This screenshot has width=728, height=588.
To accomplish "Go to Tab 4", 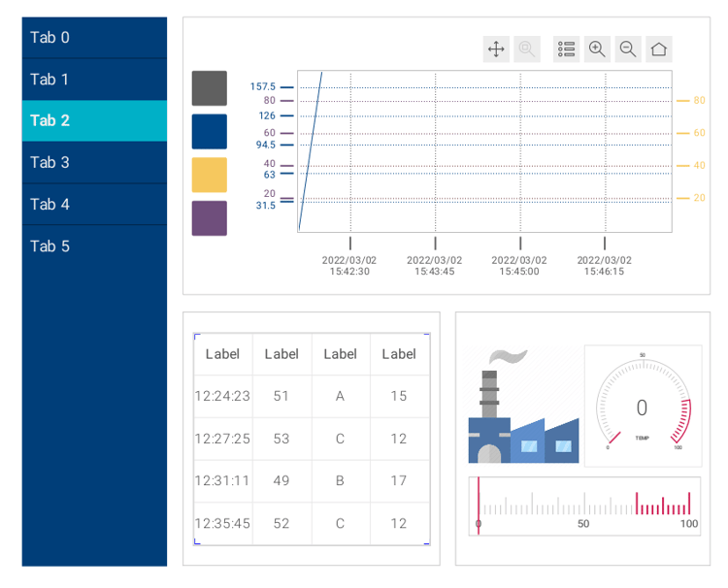I will coord(94,205).
